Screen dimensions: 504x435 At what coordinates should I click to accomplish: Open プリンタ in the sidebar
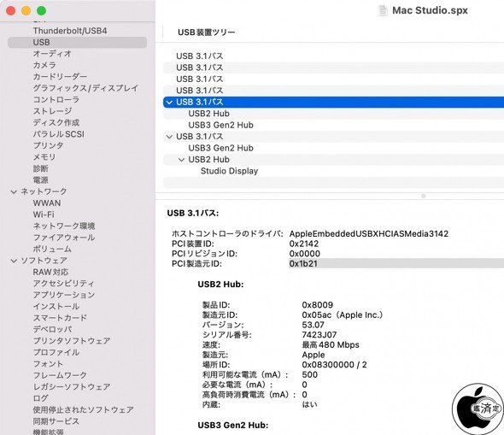48,145
